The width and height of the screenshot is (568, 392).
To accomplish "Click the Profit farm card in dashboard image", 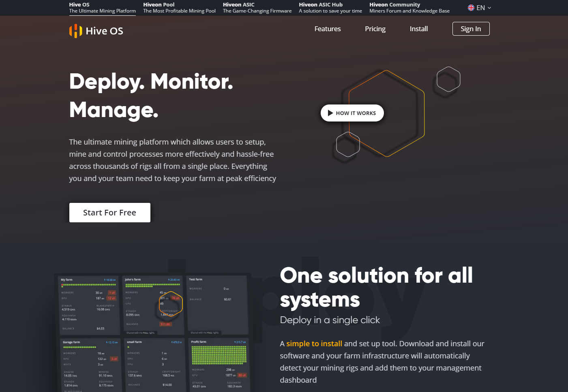I will tap(219, 365).
